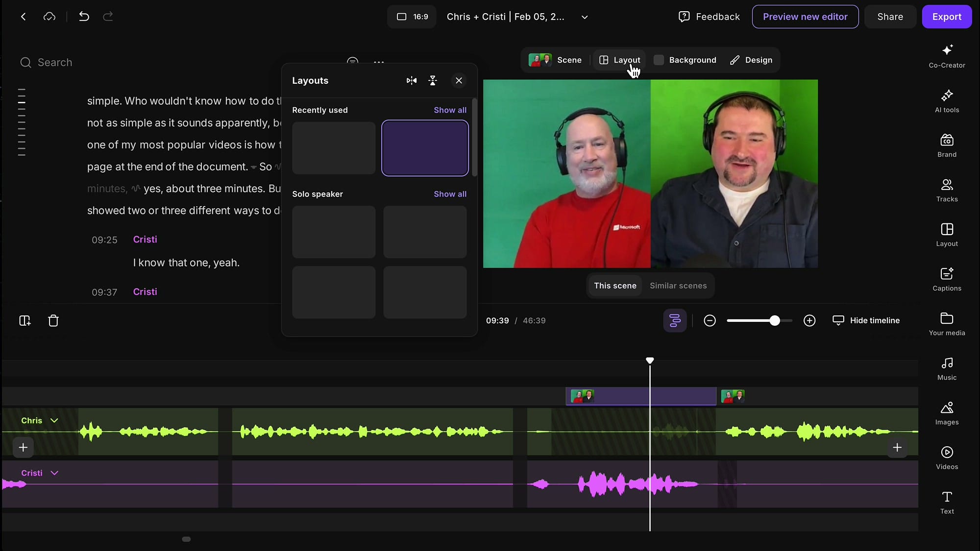This screenshot has height=551, width=980.
Task: Click the undo icon
Action: click(84, 16)
